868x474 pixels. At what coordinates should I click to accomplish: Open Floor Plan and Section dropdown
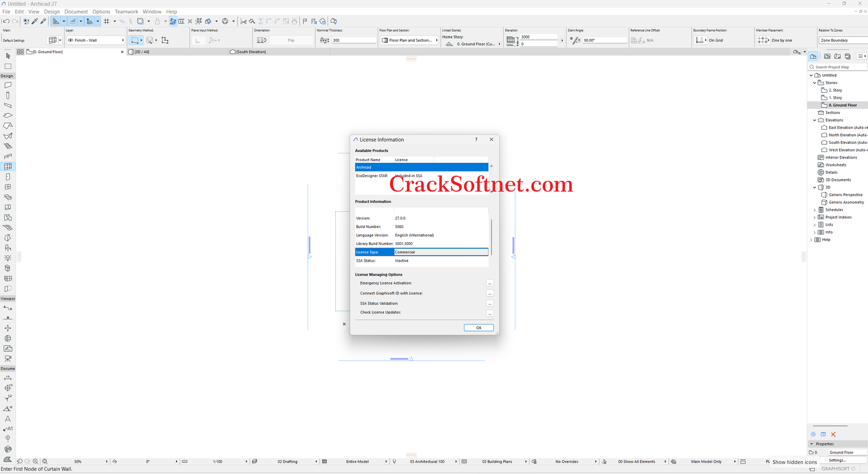[x=409, y=40]
